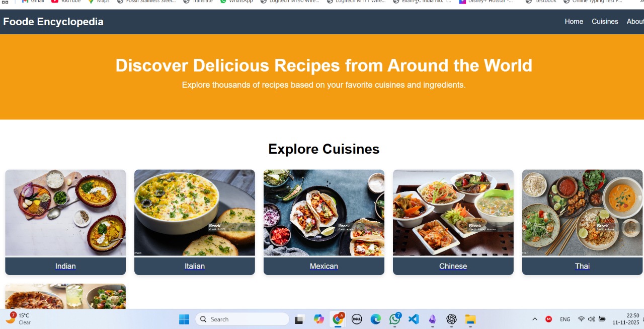
Task: Open the purple Obsidian-style taskbar app
Action: click(432, 319)
